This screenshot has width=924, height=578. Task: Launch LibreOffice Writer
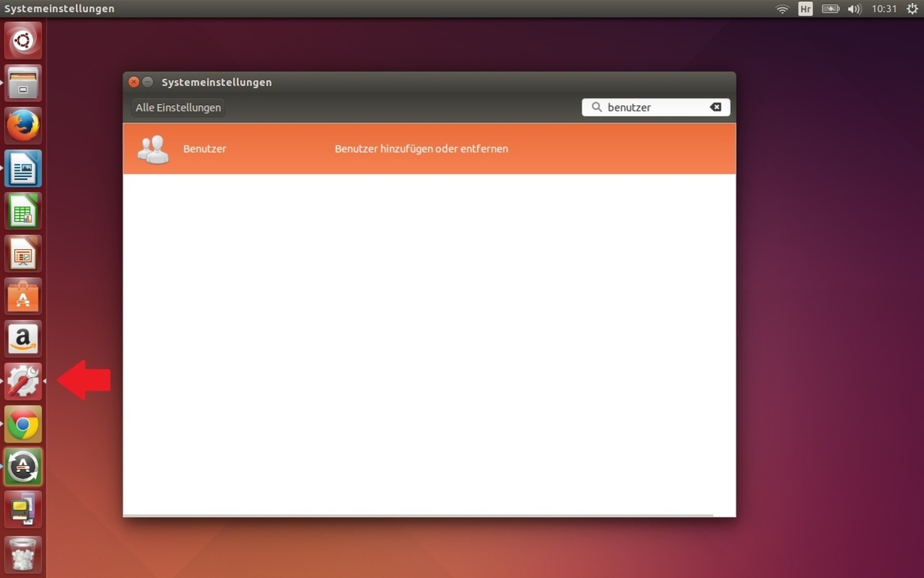point(23,169)
